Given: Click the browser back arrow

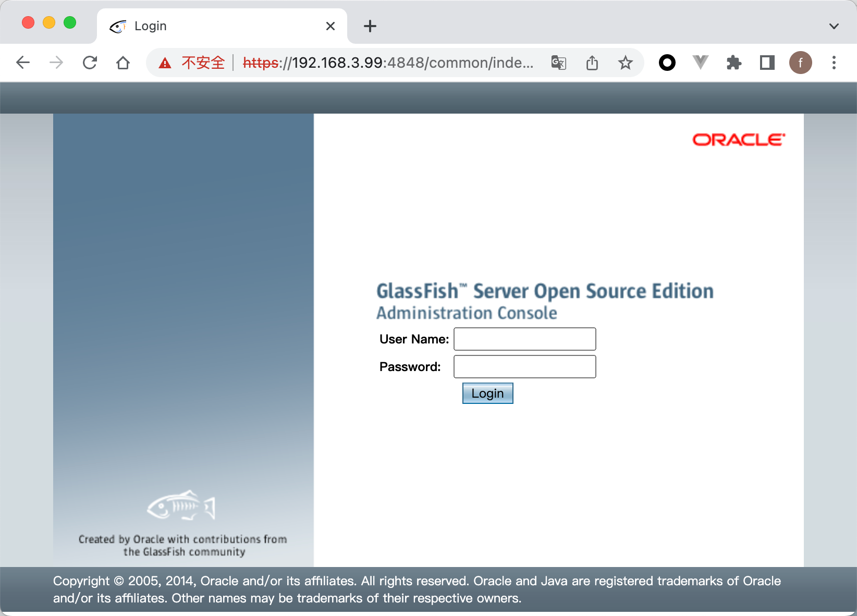Looking at the screenshot, I should point(23,63).
